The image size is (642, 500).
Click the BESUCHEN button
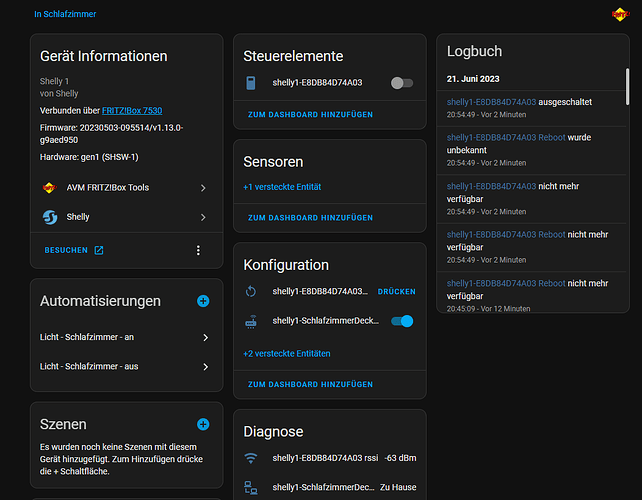tap(74, 250)
